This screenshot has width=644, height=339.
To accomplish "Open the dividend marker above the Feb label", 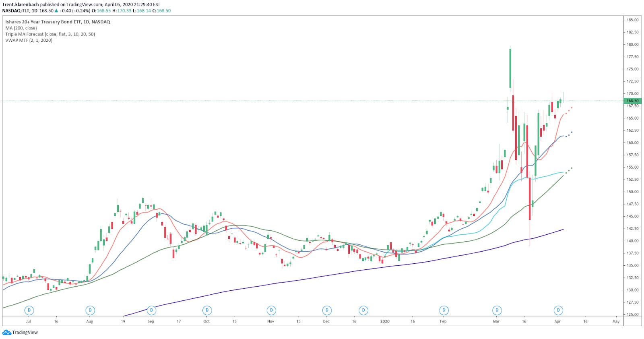I will [x=444, y=310].
